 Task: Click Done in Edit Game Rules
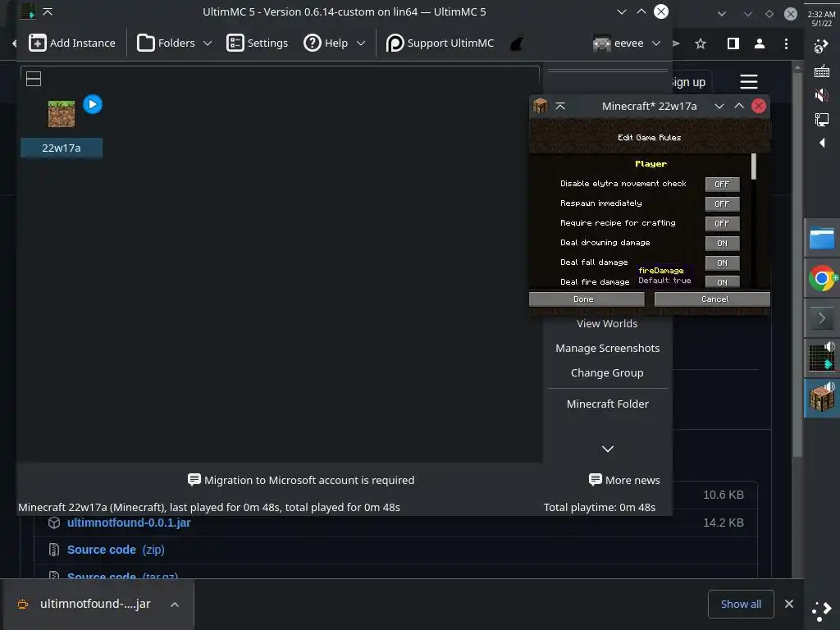(587, 299)
